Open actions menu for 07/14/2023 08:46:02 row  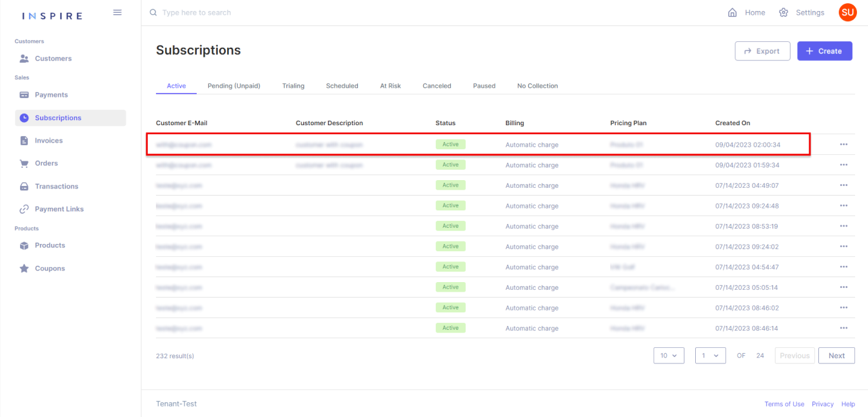[x=843, y=308]
